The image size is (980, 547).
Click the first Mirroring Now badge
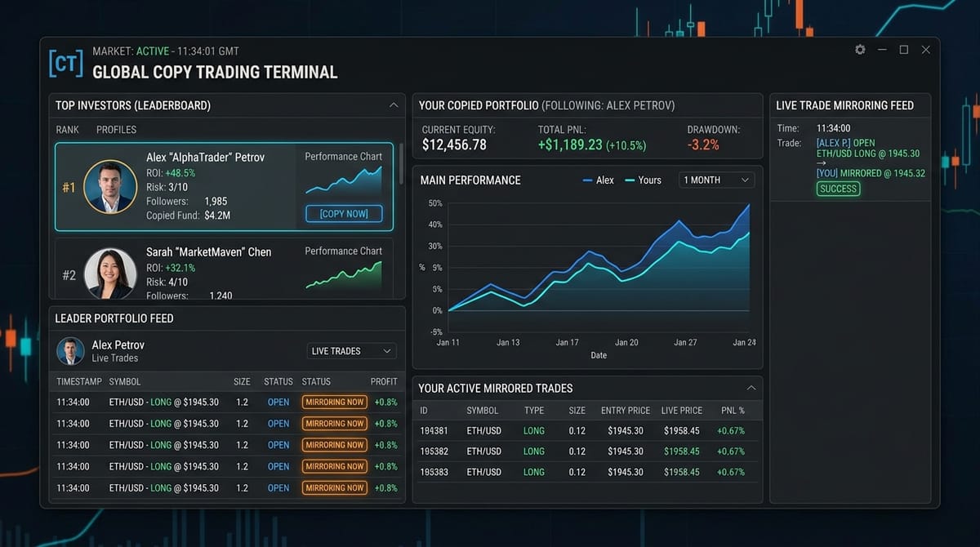(x=334, y=402)
